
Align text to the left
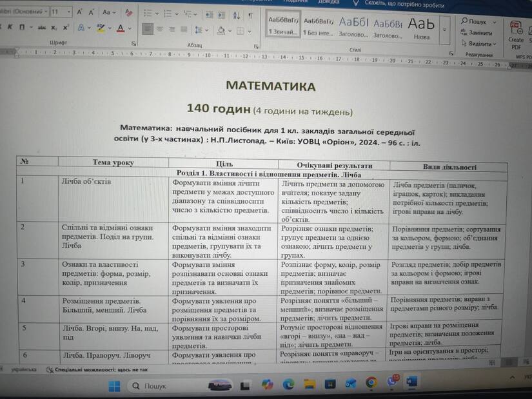[x=147, y=29]
